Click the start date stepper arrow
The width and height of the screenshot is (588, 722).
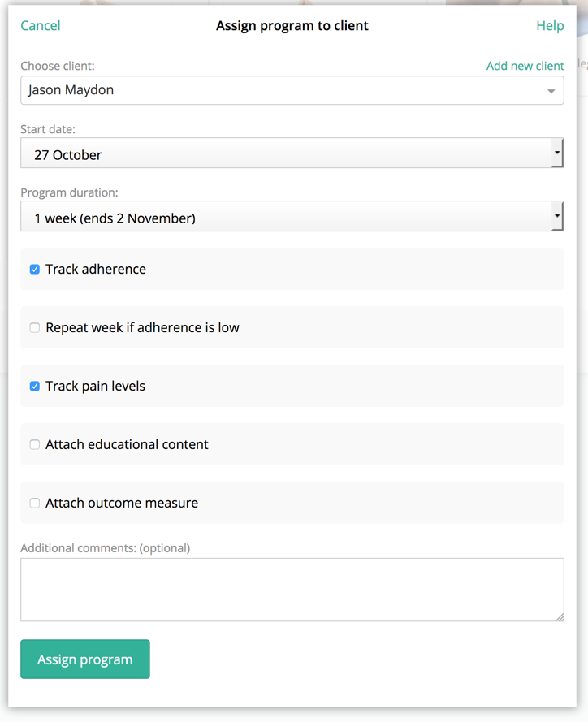(x=558, y=153)
